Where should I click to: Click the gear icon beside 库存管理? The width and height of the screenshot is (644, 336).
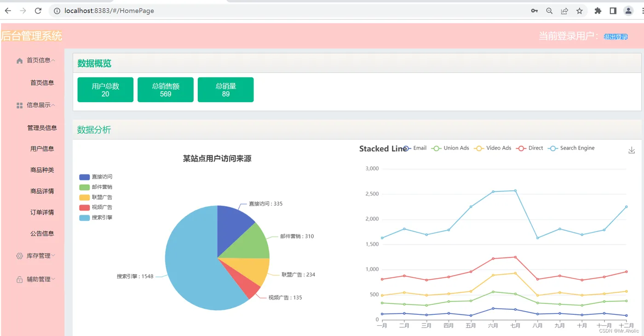click(19, 256)
